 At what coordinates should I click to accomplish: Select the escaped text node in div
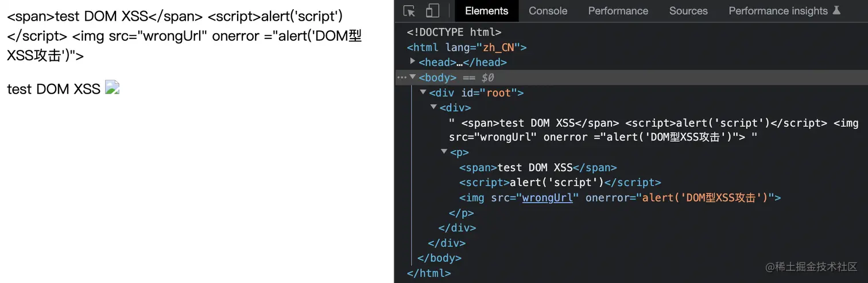(x=654, y=130)
